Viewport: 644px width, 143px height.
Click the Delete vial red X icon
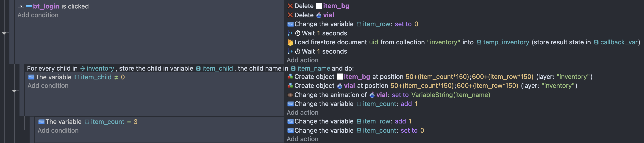(290, 15)
